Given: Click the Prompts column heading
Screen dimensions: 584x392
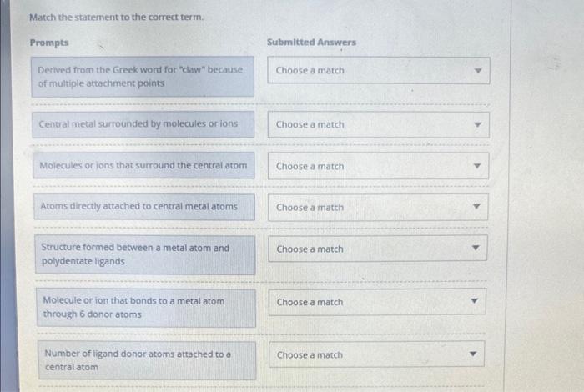Looking at the screenshot, I should click(x=49, y=43).
